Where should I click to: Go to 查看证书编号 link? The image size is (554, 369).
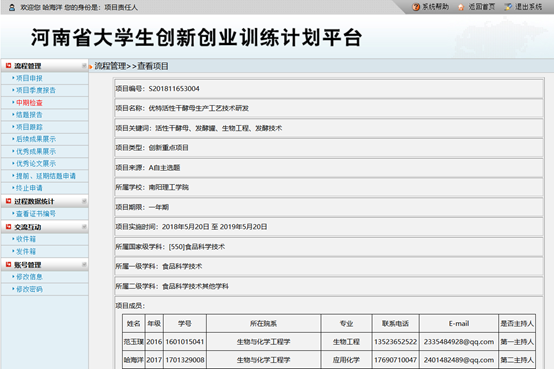pos(36,213)
